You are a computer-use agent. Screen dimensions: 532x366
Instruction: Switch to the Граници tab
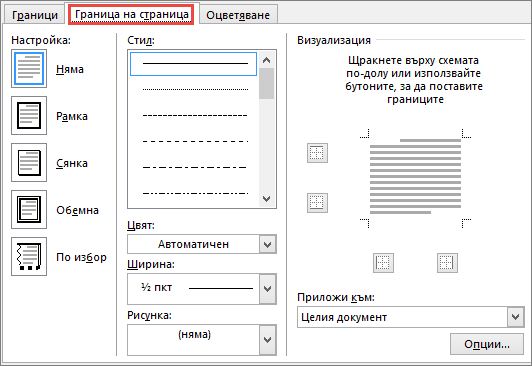[35, 15]
